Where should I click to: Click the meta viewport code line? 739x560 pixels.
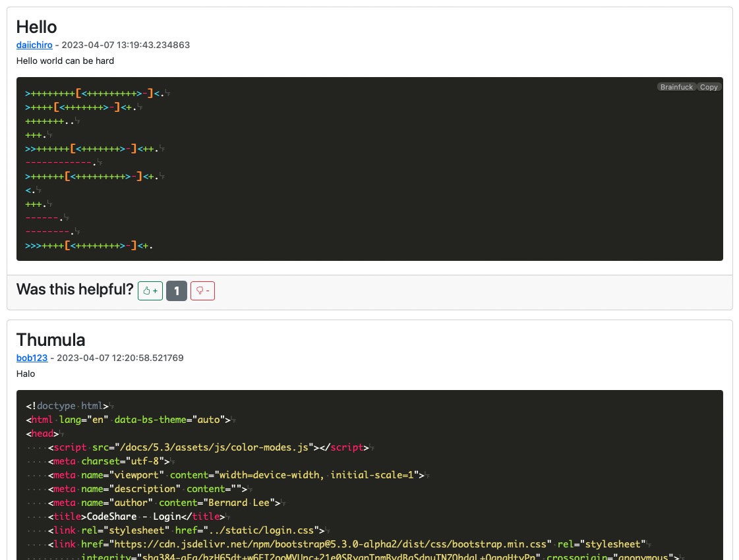click(x=236, y=475)
